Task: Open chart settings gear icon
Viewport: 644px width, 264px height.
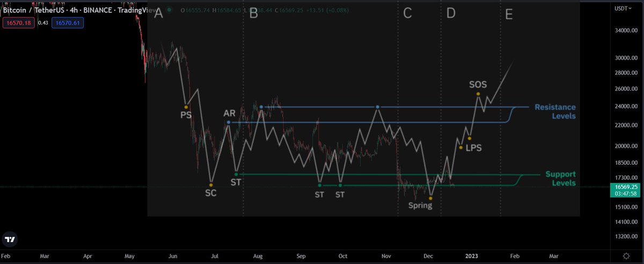Action: pos(626,256)
